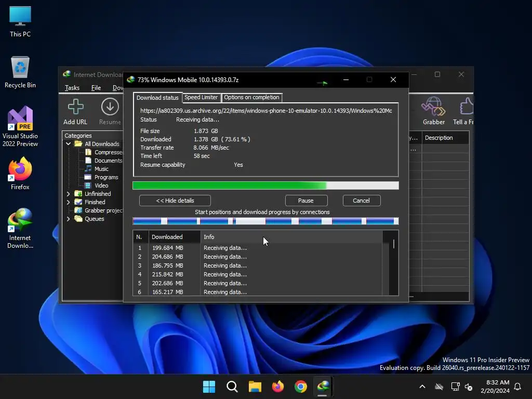Open Visual Studio 2022 Preview shortcut

coord(20,127)
